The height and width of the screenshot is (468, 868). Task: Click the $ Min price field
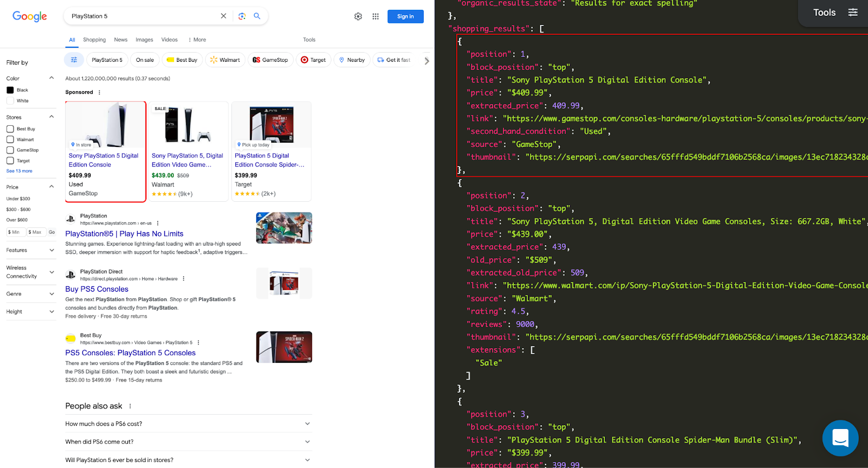[16, 232]
